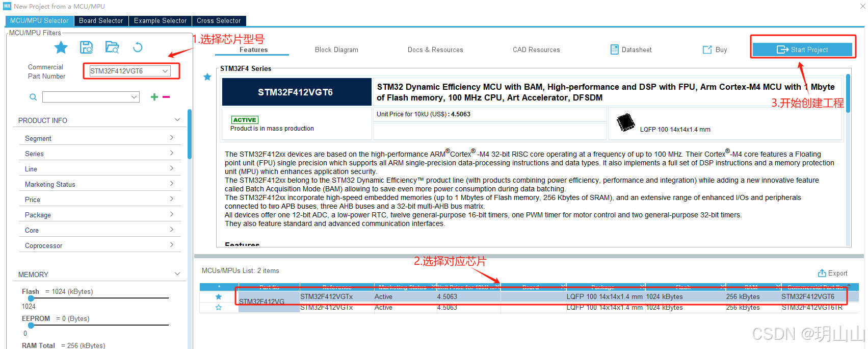Unfavorite the STM32F412VGT6 row's filled star

[219, 296]
